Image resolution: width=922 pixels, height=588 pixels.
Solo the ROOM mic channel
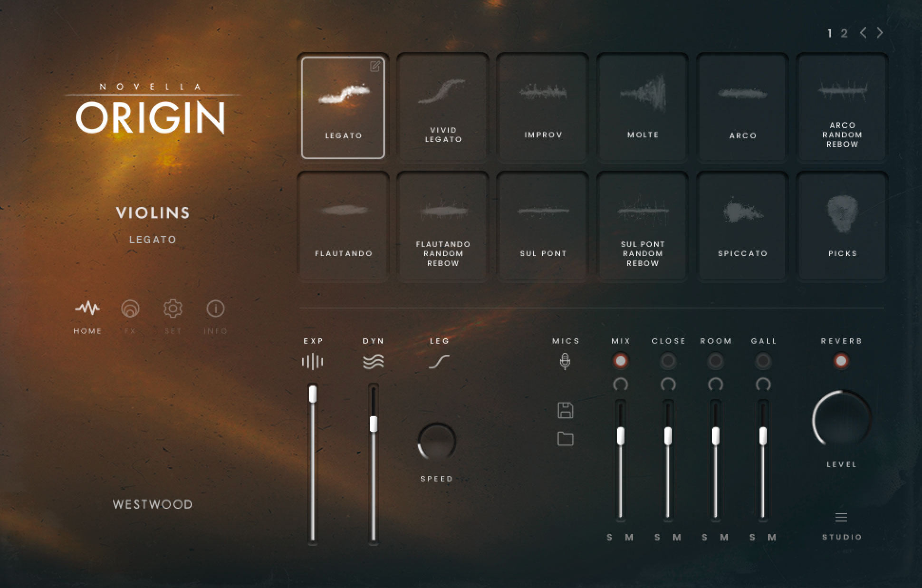(706, 537)
